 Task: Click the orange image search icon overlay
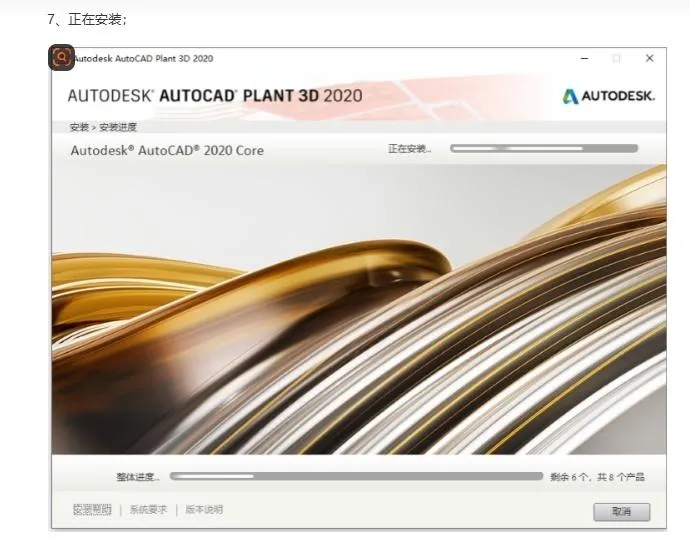(x=61, y=57)
